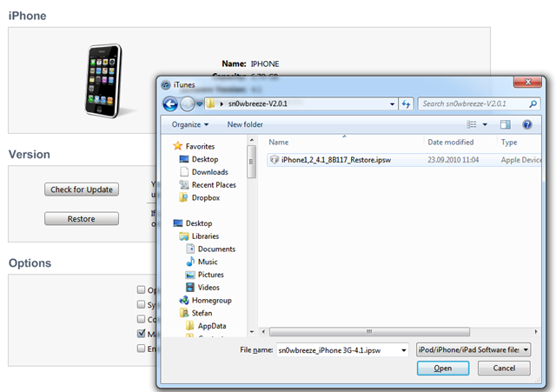
Task: Click the ipsw file icon
Action: click(275, 160)
